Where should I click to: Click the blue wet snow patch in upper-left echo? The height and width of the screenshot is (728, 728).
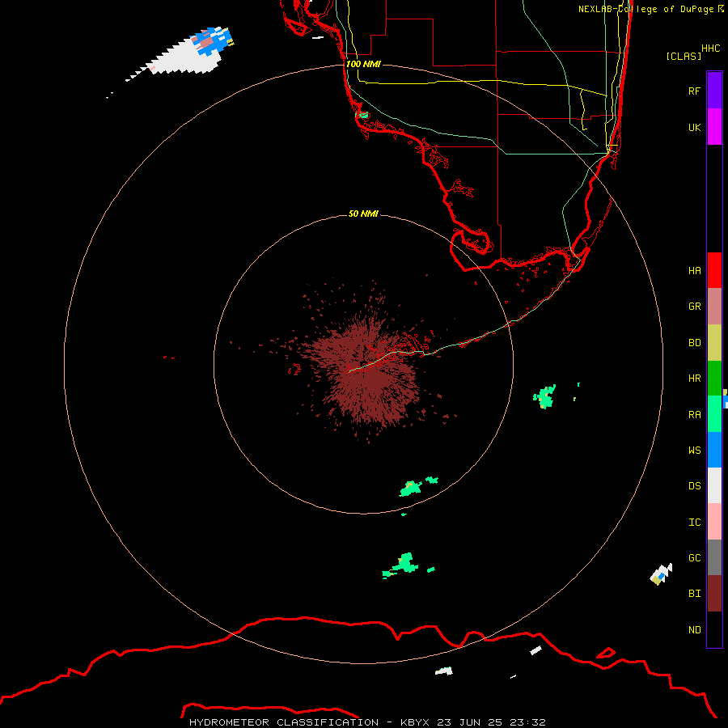[211, 41]
